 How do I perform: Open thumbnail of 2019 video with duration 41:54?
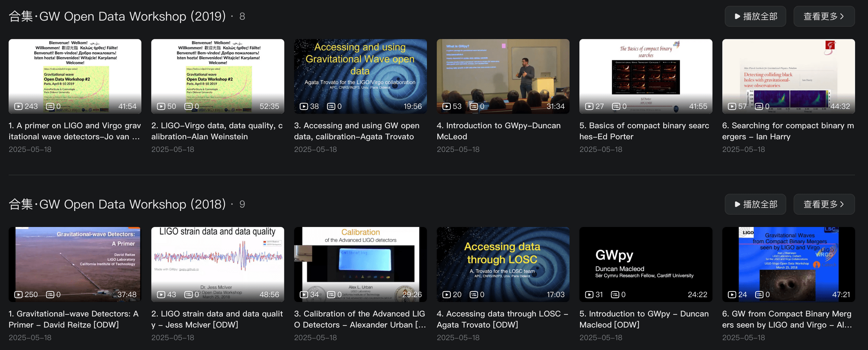click(75, 76)
